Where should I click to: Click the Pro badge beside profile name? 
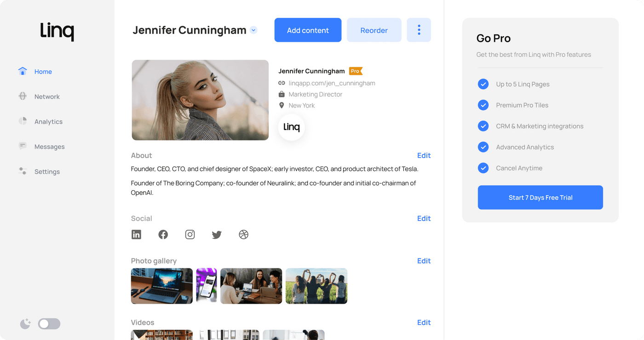(x=356, y=71)
